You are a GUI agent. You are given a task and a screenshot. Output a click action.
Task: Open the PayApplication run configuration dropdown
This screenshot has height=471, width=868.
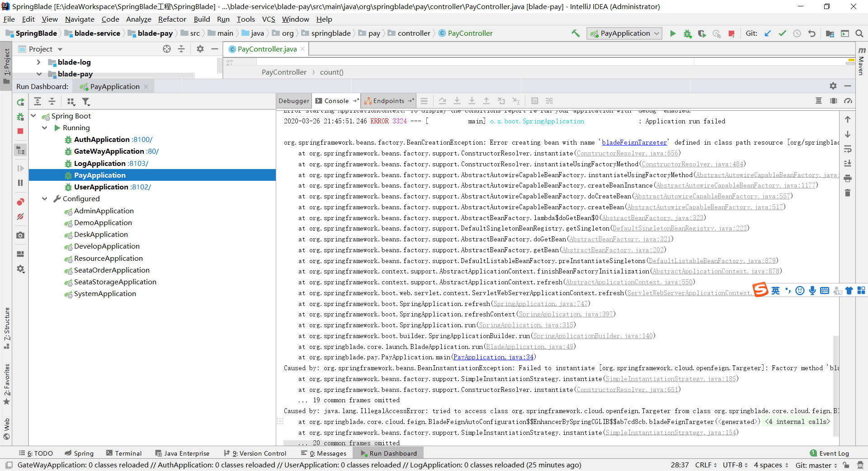tap(624, 33)
